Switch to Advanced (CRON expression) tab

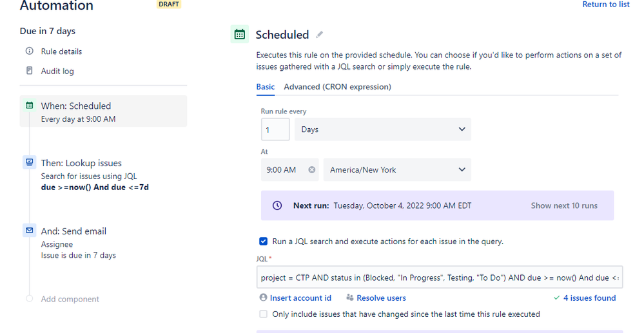[338, 87]
